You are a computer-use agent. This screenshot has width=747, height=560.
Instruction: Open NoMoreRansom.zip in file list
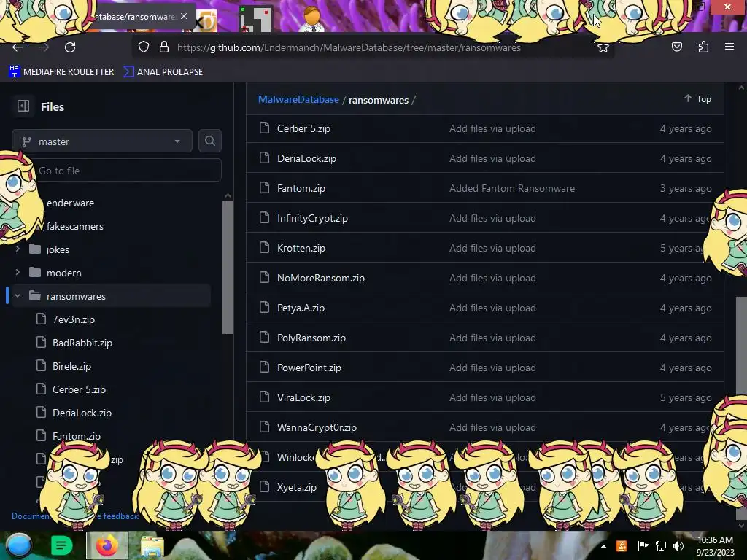(x=321, y=278)
